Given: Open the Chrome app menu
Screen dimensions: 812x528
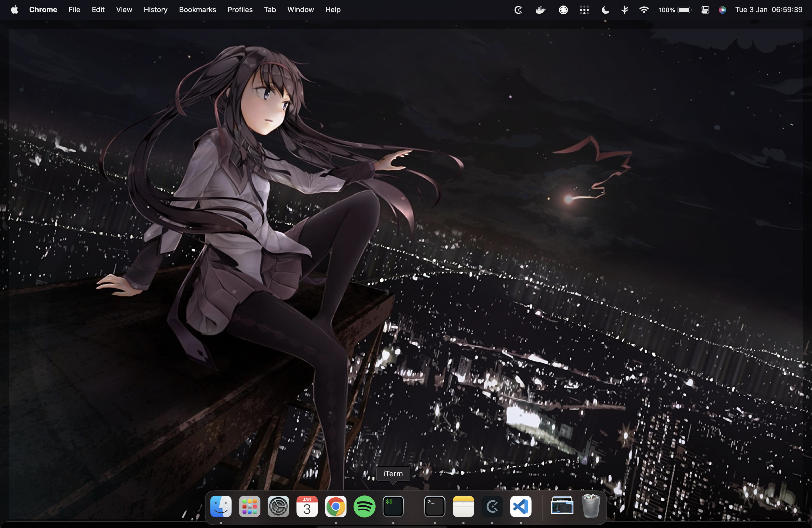Looking at the screenshot, I should pos(43,10).
